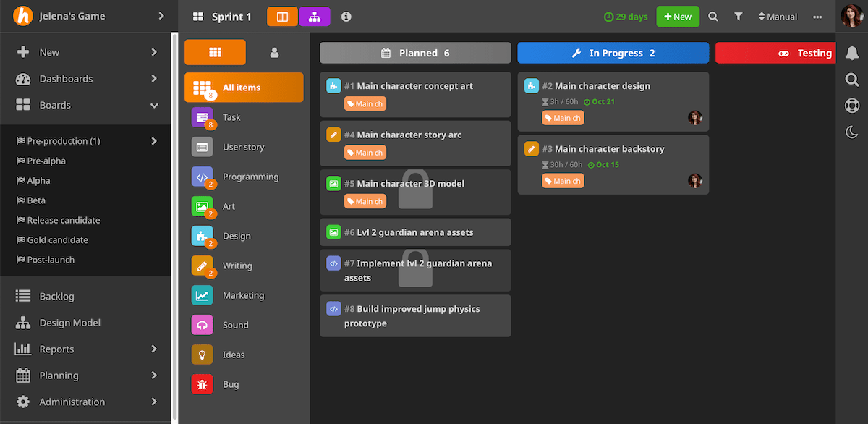868x424 pixels.
Task: Open the board filter options
Action: pyautogui.click(x=739, y=16)
